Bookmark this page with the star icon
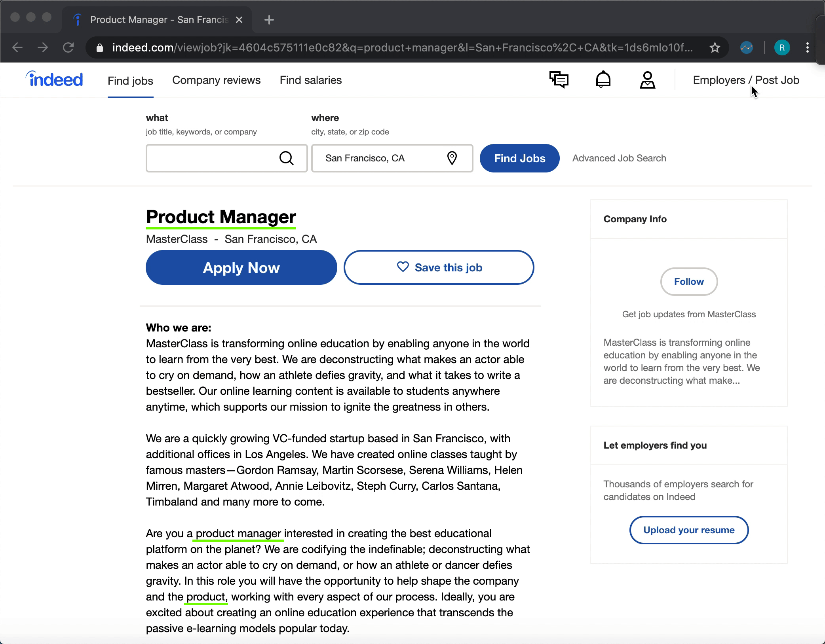The height and width of the screenshot is (644, 825). point(715,48)
